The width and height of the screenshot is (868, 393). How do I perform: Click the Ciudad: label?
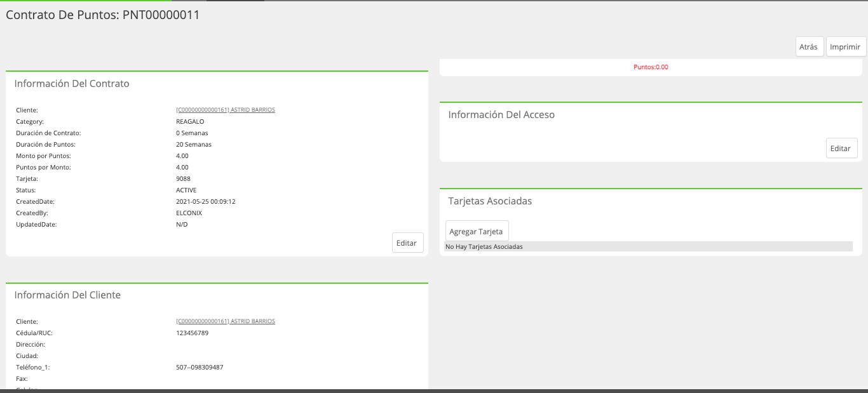(27, 356)
